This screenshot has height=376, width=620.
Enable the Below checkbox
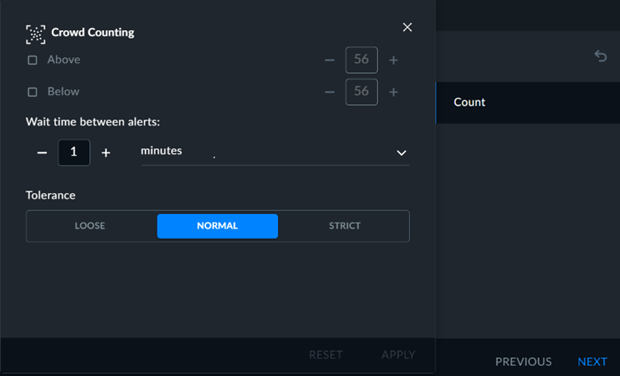pos(32,92)
